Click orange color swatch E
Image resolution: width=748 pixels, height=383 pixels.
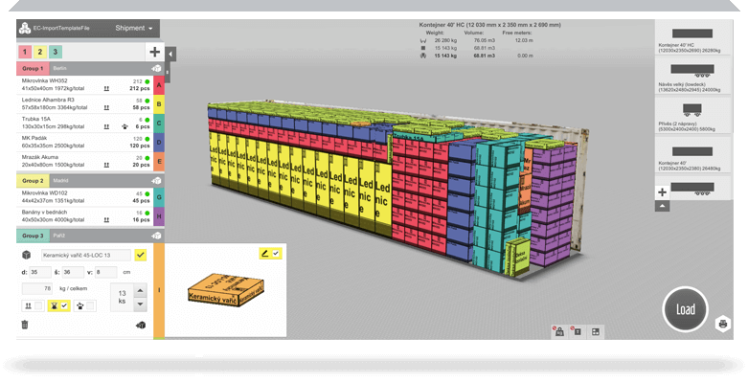tap(159, 161)
